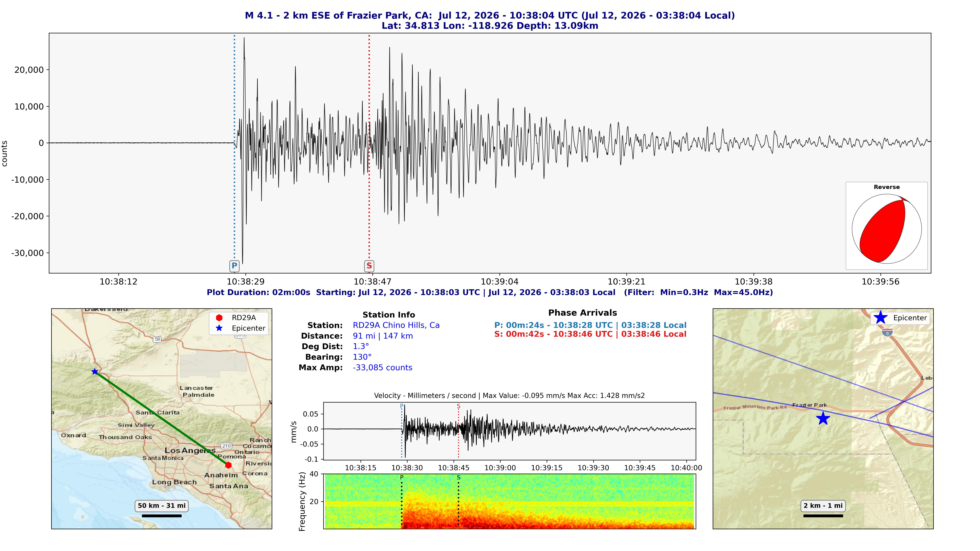The height and width of the screenshot is (551, 980).
Task: Click the red S arrival time line 00m:42s
Action: point(590,334)
